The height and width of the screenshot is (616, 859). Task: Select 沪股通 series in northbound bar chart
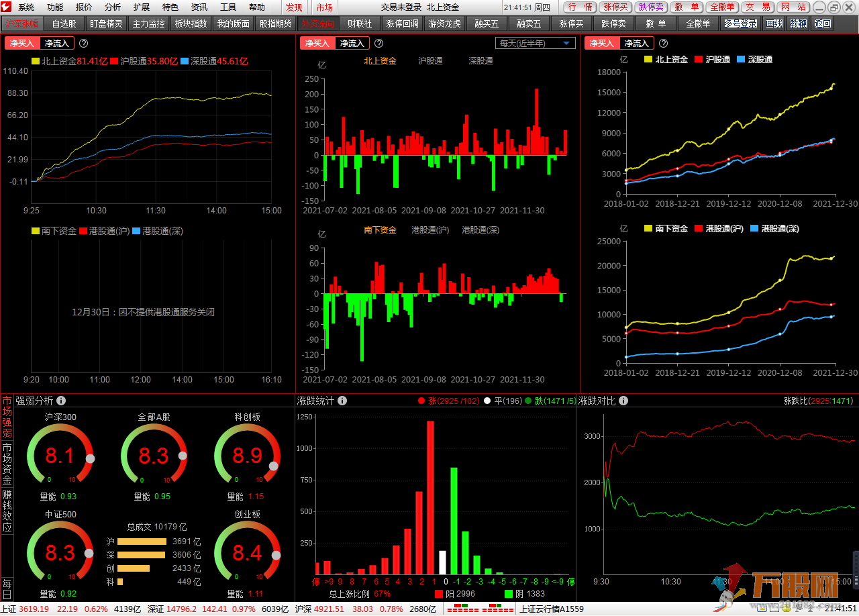tap(430, 60)
